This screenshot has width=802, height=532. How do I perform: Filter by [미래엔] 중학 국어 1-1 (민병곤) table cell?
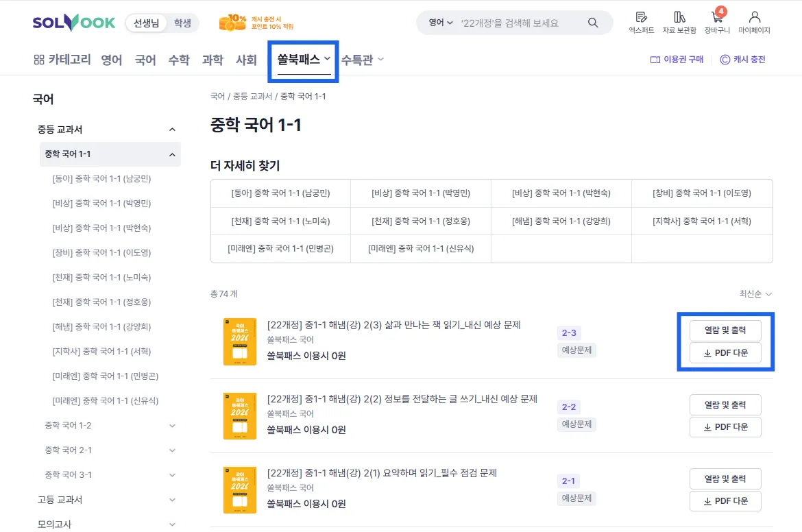click(281, 249)
